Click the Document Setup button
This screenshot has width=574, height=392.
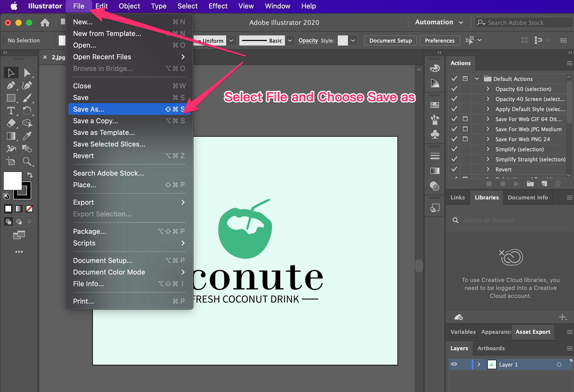[x=391, y=40]
